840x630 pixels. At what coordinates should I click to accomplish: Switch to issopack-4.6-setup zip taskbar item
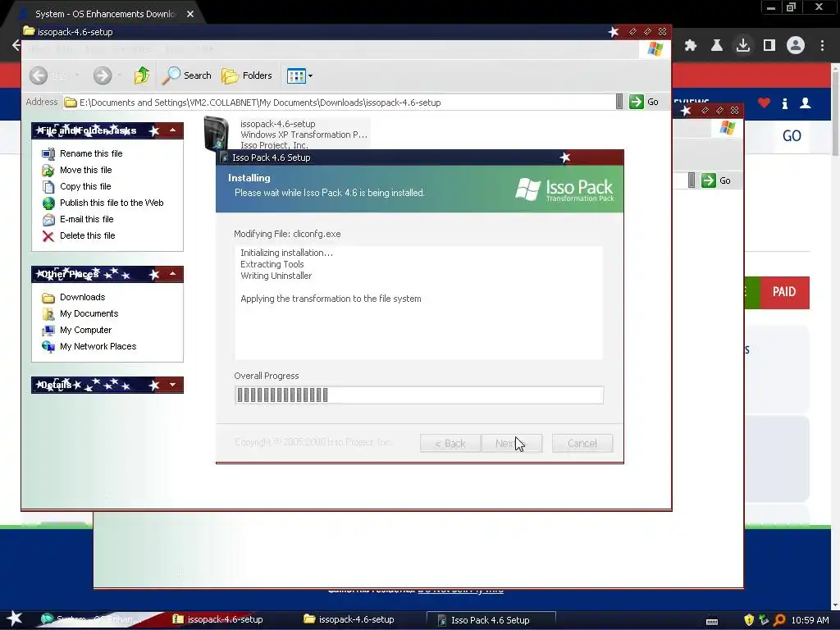tap(218, 620)
